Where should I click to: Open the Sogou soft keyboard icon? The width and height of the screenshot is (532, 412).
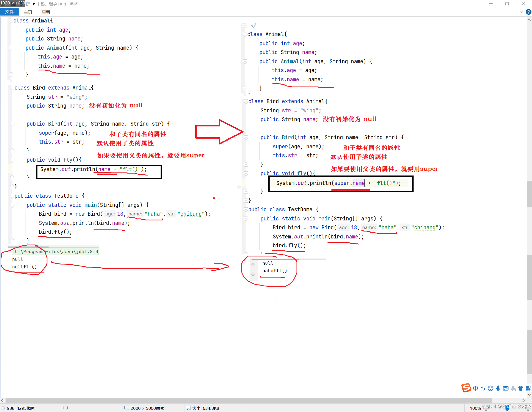(x=506, y=388)
